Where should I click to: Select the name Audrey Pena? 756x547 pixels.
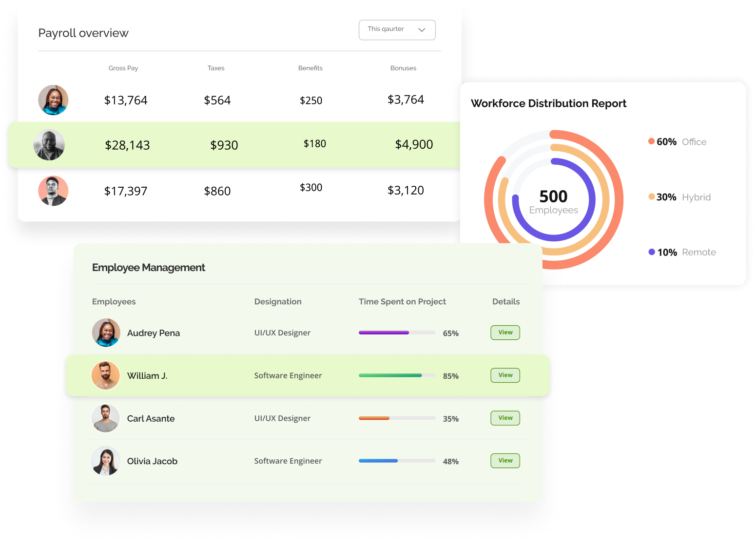[154, 333]
